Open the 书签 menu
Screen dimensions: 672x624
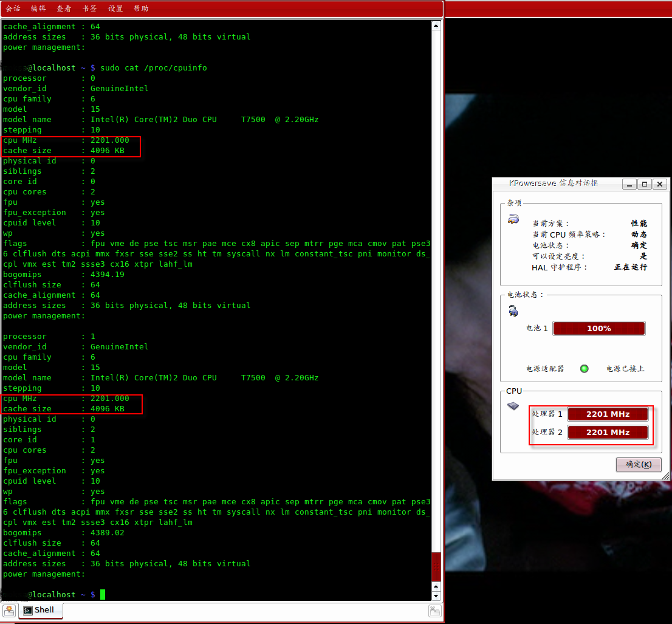click(89, 9)
